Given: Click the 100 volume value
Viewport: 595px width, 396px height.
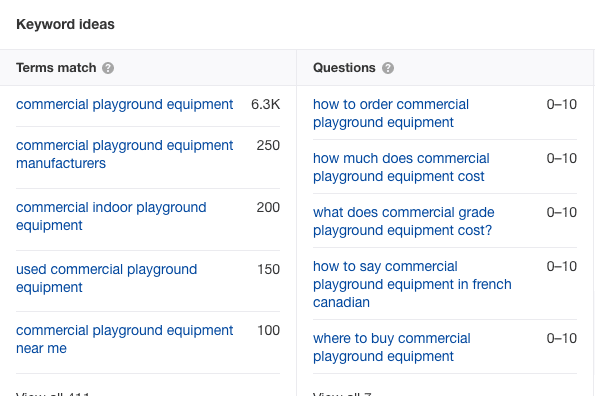Looking at the screenshot, I should [269, 330].
